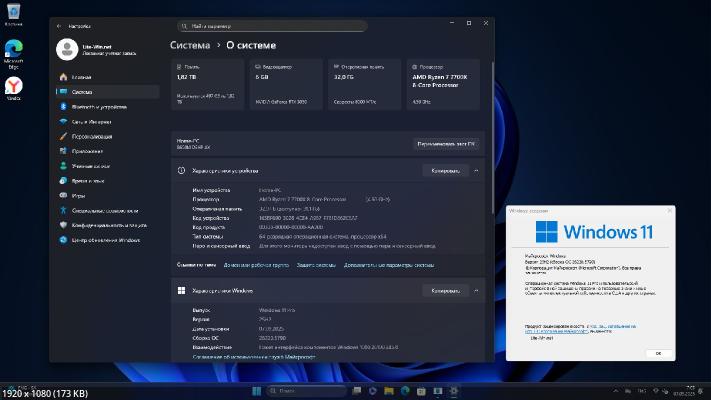Open the Apps settings section
Screen dimensions: 711x400
pyautogui.click(x=89, y=151)
